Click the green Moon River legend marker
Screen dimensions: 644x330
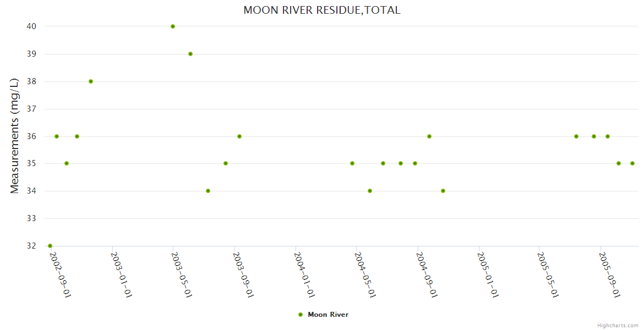[x=301, y=315]
